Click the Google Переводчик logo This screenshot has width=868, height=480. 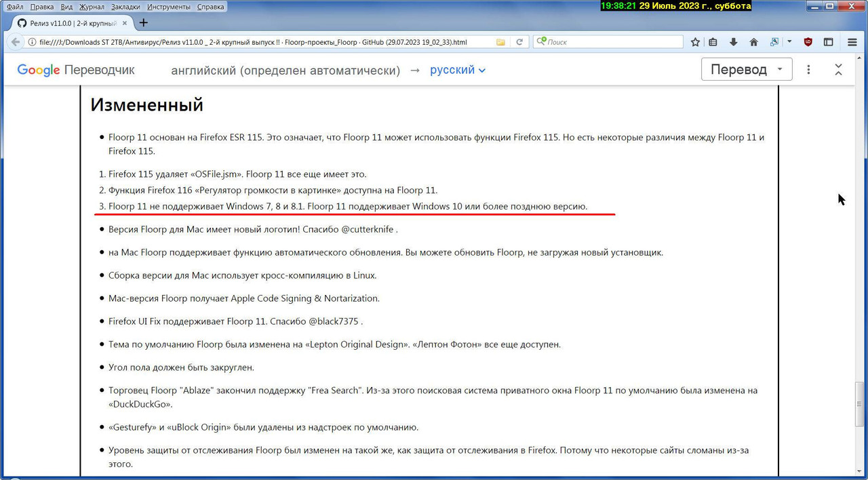pyautogui.click(x=76, y=70)
